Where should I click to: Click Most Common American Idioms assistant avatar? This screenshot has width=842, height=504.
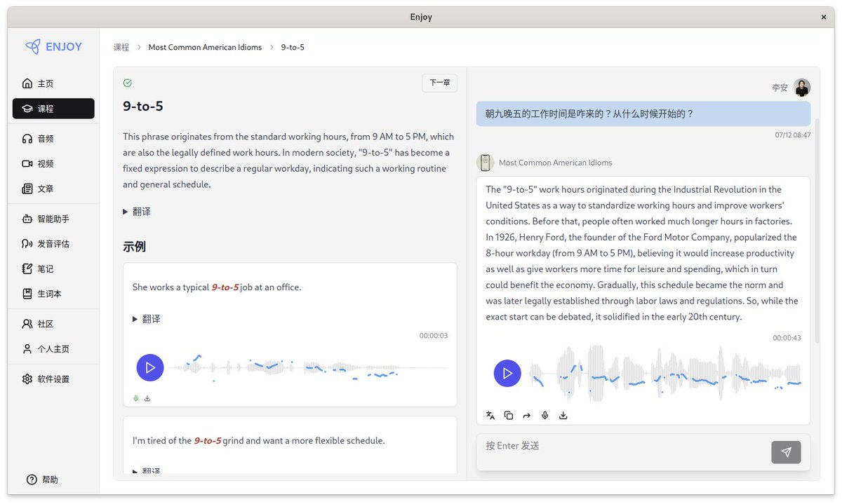pos(485,163)
